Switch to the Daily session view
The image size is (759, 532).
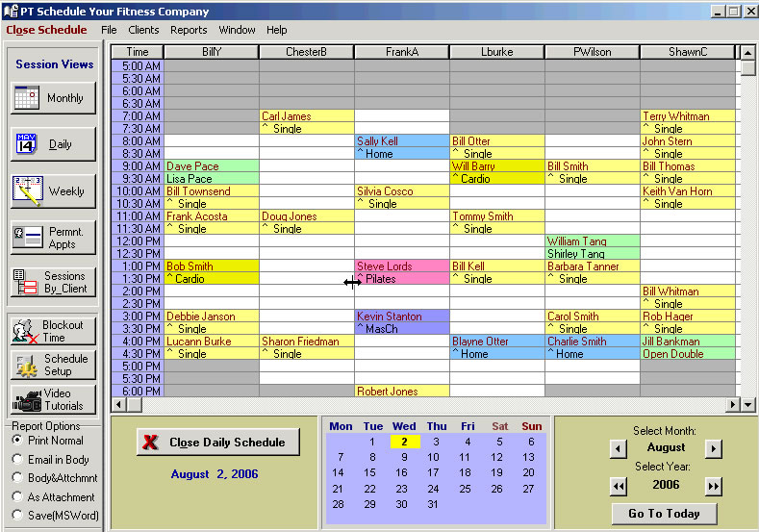(54, 144)
